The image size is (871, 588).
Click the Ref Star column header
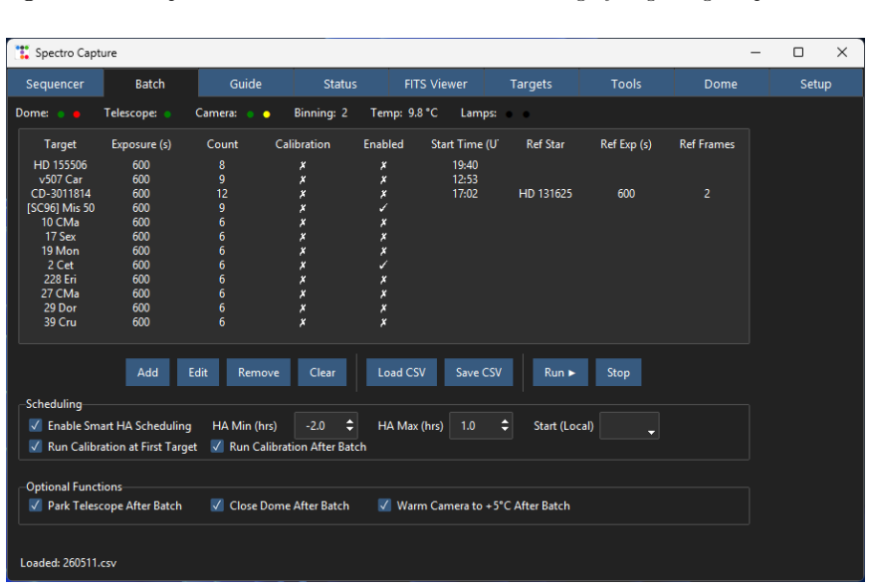[544, 144]
